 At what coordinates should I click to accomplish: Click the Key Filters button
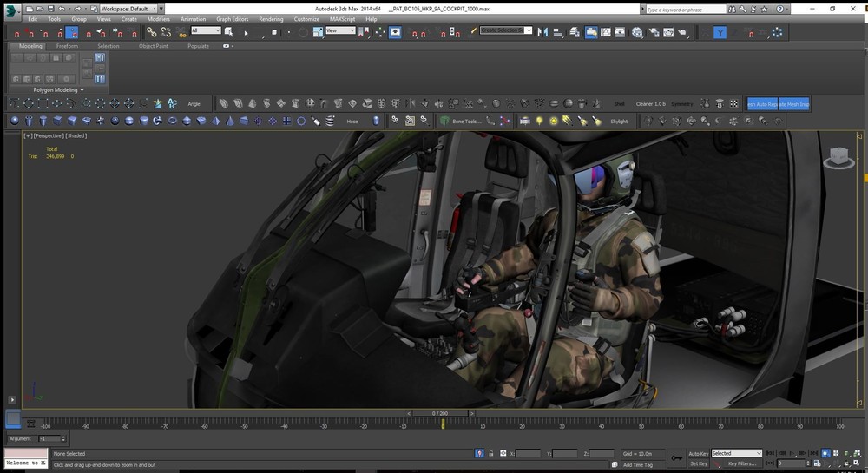click(x=742, y=463)
